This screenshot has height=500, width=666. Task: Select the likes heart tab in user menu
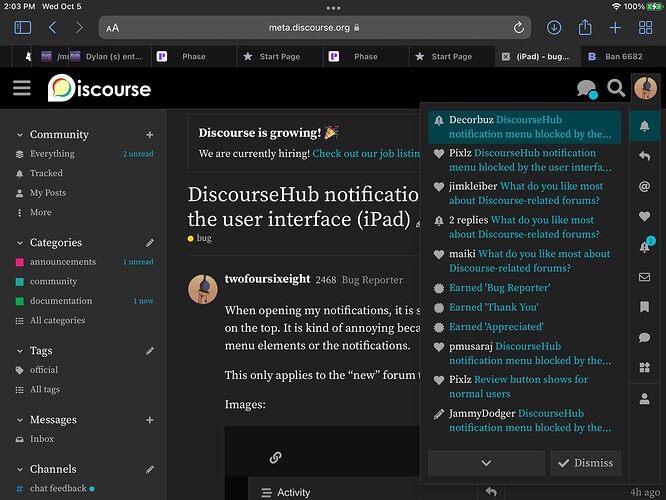[x=644, y=217]
